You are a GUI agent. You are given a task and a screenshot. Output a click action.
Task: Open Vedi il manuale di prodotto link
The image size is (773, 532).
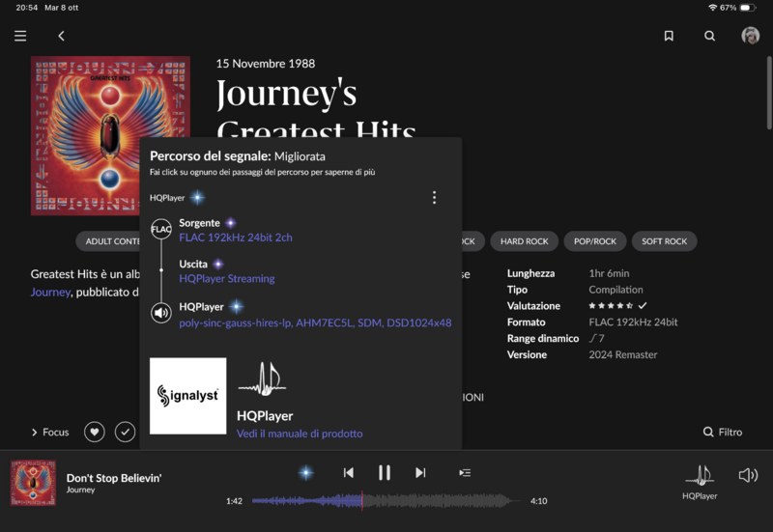300,434
